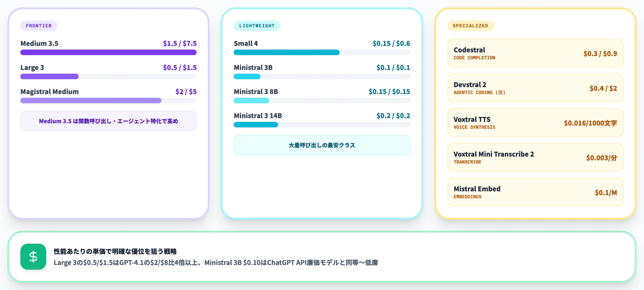Image resolution: width=644 pixels, height=290 pixels.
Task: Click the Ministral 3 14B model name
Action: pos(258,116)
